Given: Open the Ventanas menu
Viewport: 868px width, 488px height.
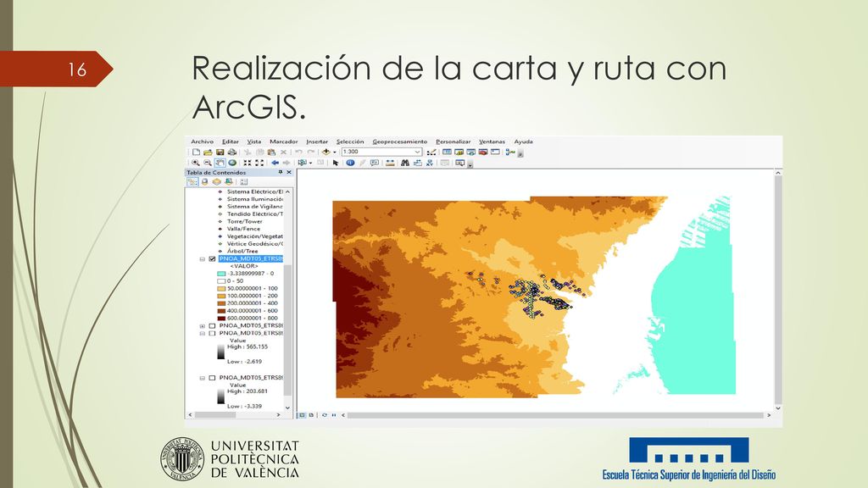Looking at the screenshot, I should pos(492,141).
